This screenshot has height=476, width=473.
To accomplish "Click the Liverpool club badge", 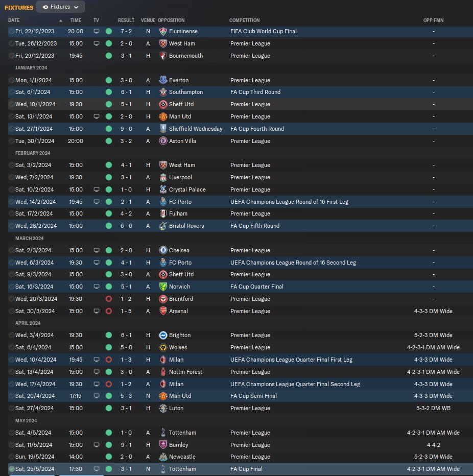I will point(163,177).
